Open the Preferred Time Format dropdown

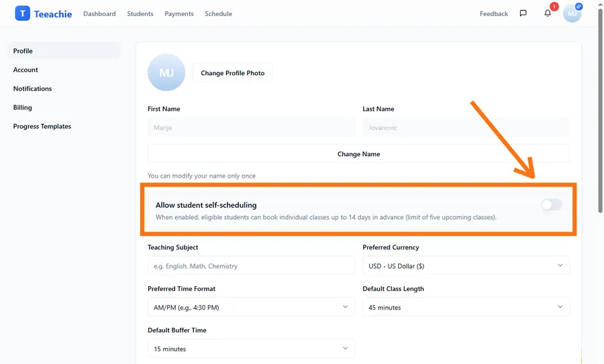tap(251, 307)
